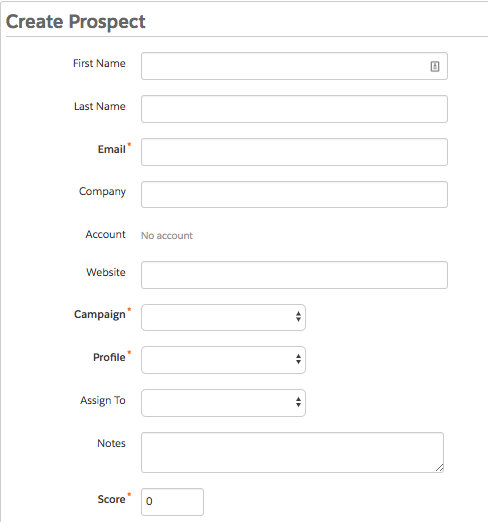Open the Assign To dropdown

tap(223, 403)
